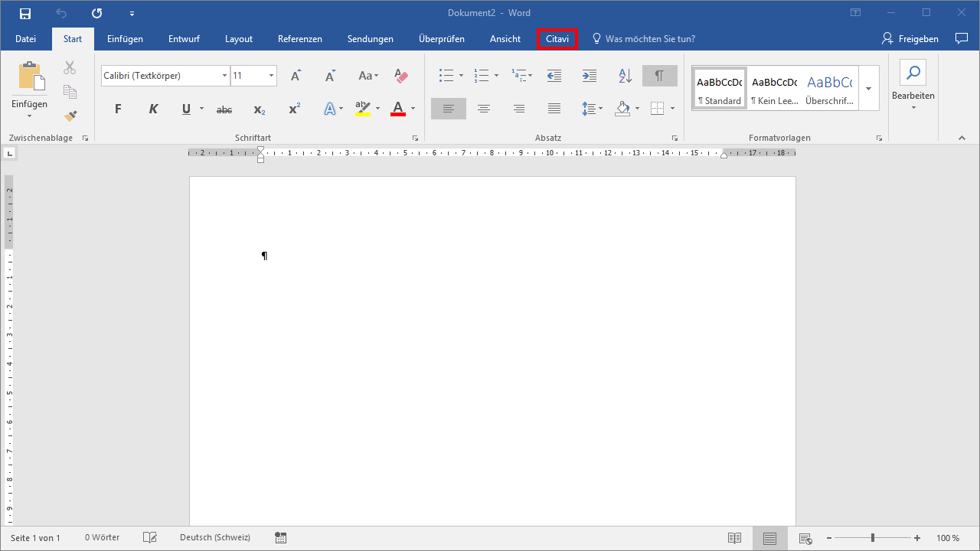Click the 'Was möchten Sie tun?' search field

(x=649, y=39)
